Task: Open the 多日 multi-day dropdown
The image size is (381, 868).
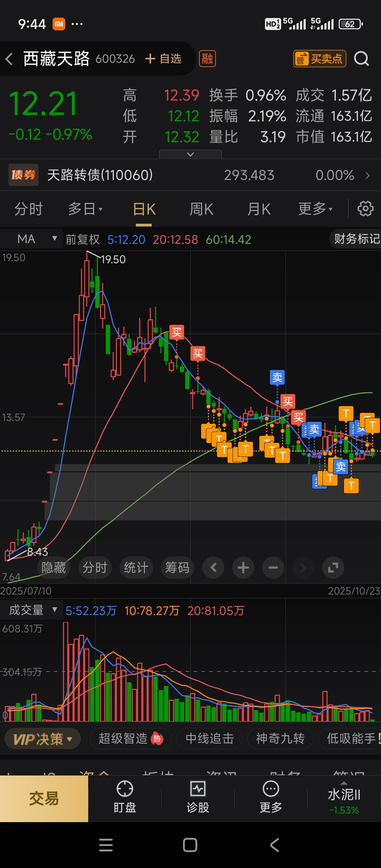Action: click(85, 209)
